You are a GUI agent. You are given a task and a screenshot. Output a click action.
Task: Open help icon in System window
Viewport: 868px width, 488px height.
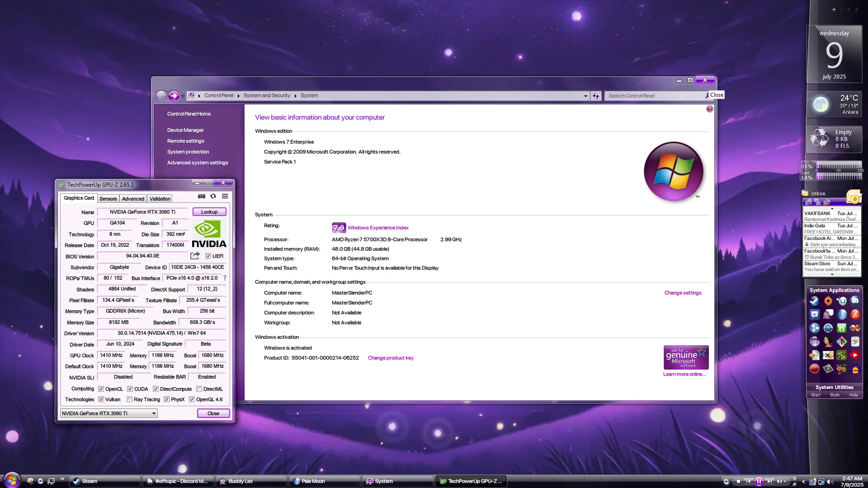click(x=710, y=109)
